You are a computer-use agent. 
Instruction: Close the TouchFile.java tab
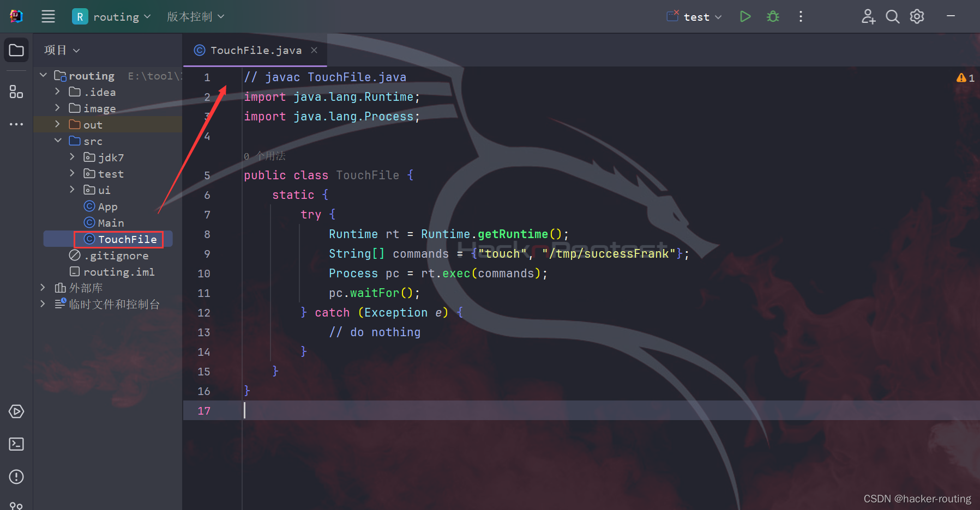click(314, 50)
